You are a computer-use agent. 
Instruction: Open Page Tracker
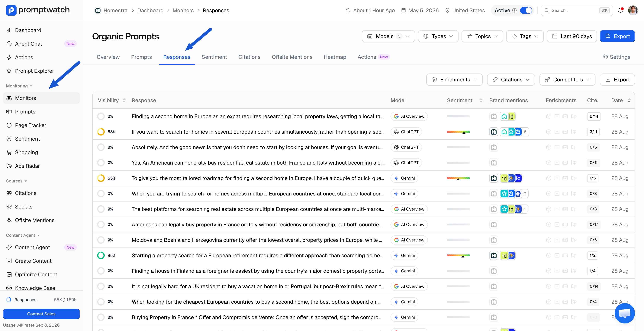pos(41,125)
